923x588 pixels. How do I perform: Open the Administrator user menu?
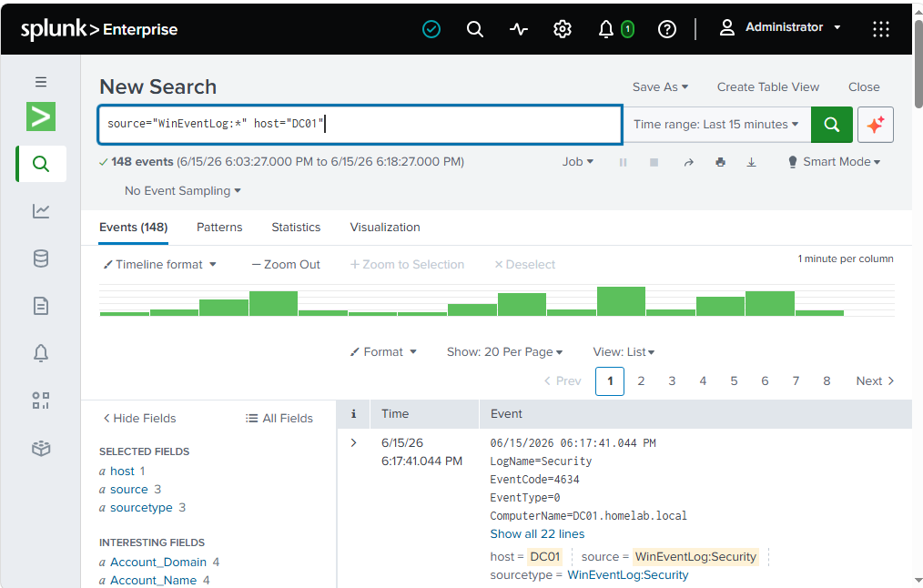click(x=780, y=27)
